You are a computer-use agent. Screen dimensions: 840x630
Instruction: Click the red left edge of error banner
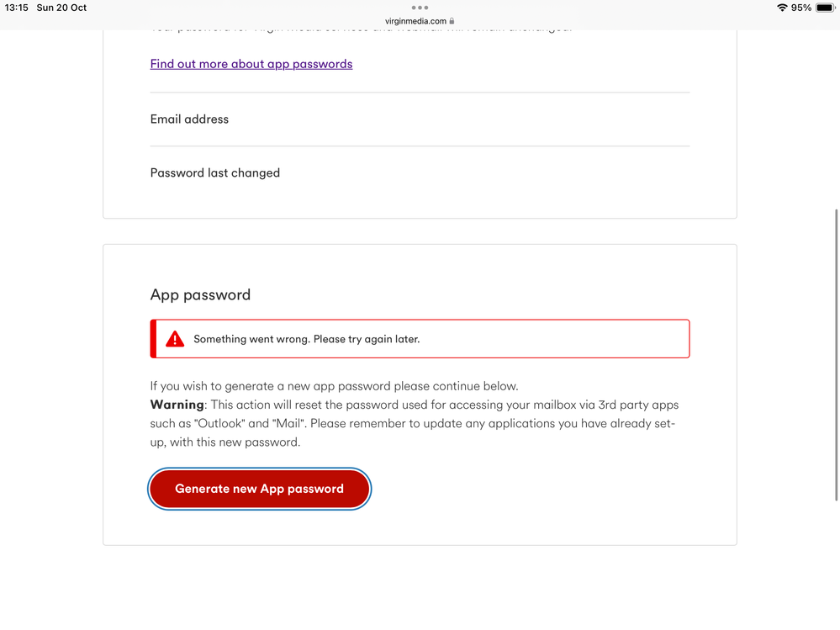pos(153,339)
